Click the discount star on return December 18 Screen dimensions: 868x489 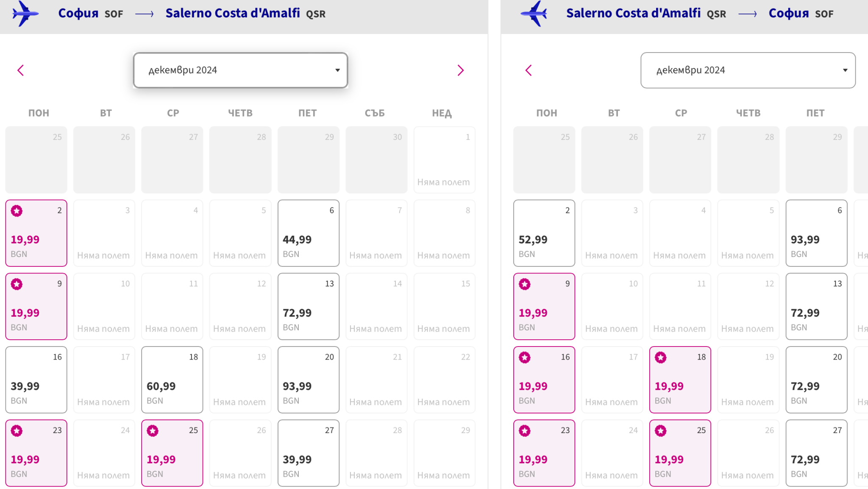click(660, 358)
